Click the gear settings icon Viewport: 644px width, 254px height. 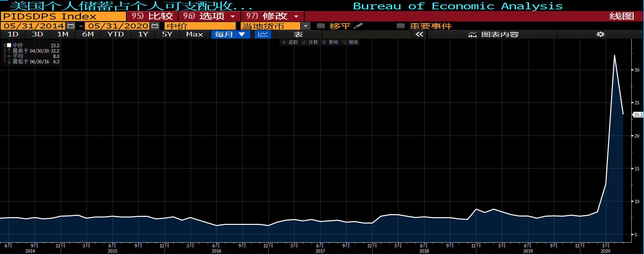point(600,34)
